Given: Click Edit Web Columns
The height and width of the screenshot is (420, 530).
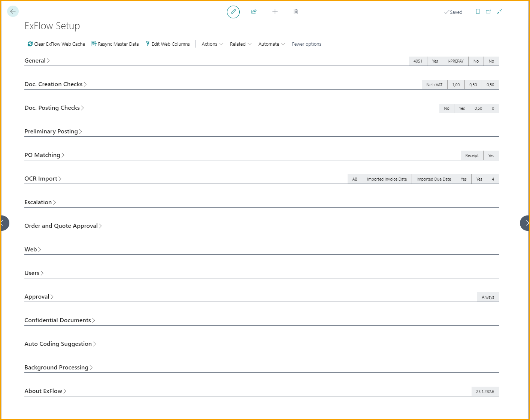Looking at the screenshot, I should coord(167,44).
